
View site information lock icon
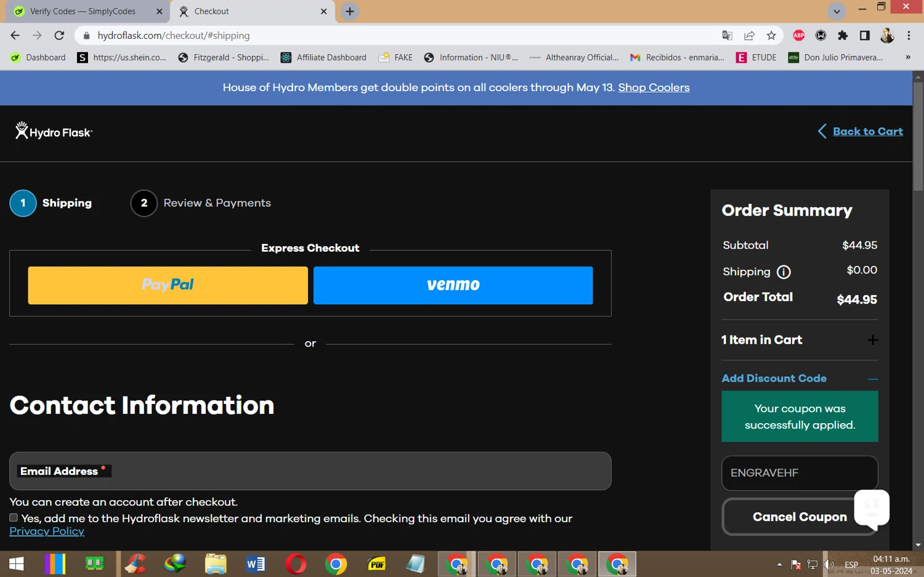tap(86, 36)
